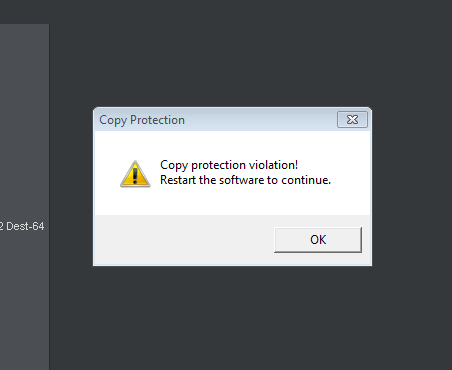
Task: Click the empty sidebar area above Dest-64
Action: (25, 122)
